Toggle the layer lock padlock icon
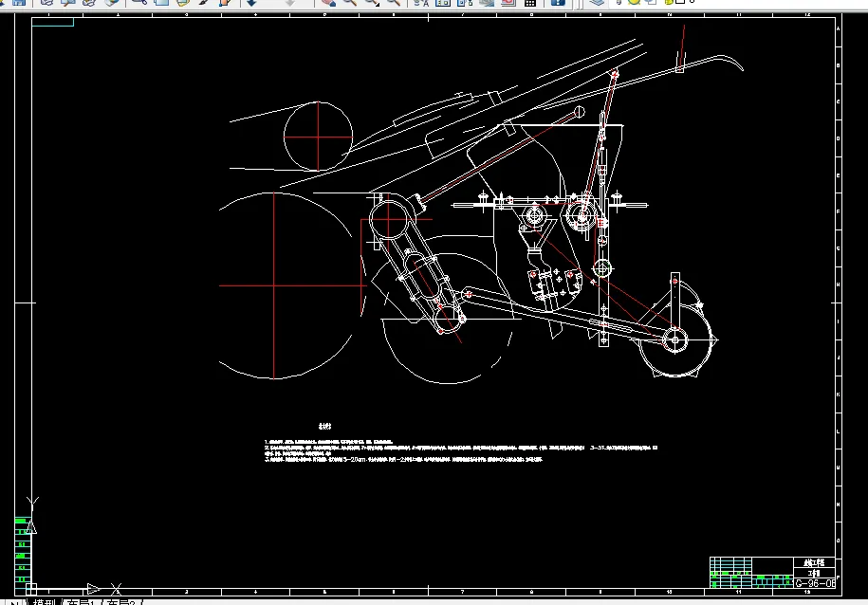 667,3
